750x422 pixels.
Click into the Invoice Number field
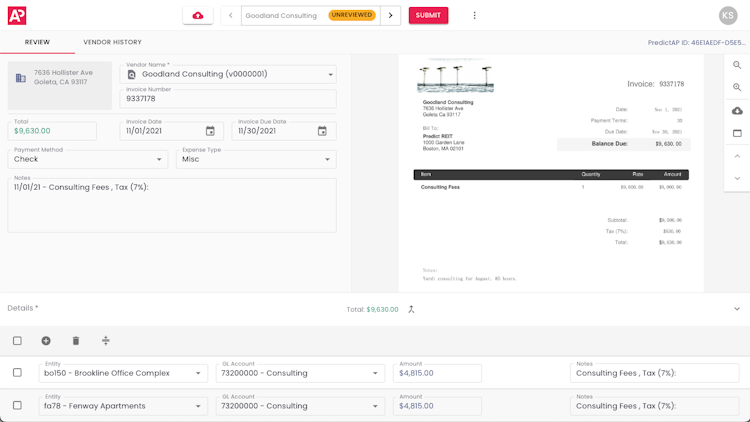[x=228, y=99]
